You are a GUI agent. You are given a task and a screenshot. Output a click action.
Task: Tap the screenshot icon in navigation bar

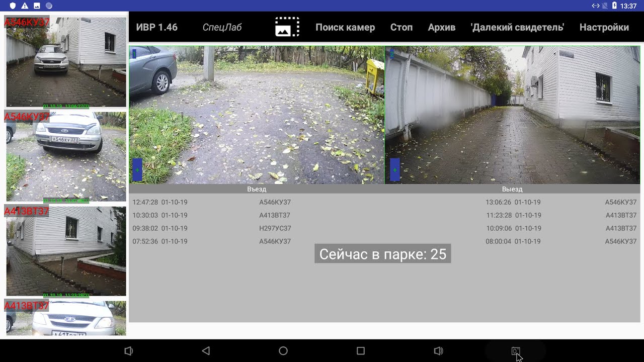click(x=515, y=351)
